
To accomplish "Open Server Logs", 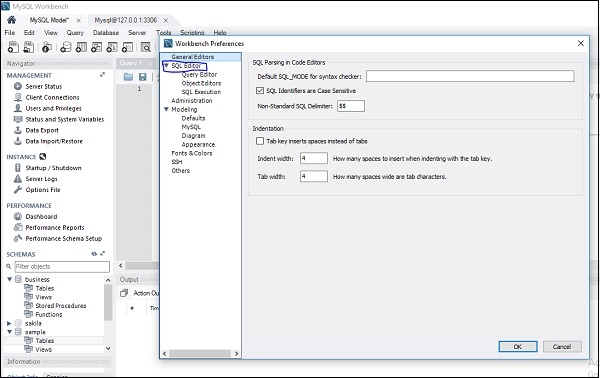I will [x=41, y=179].
